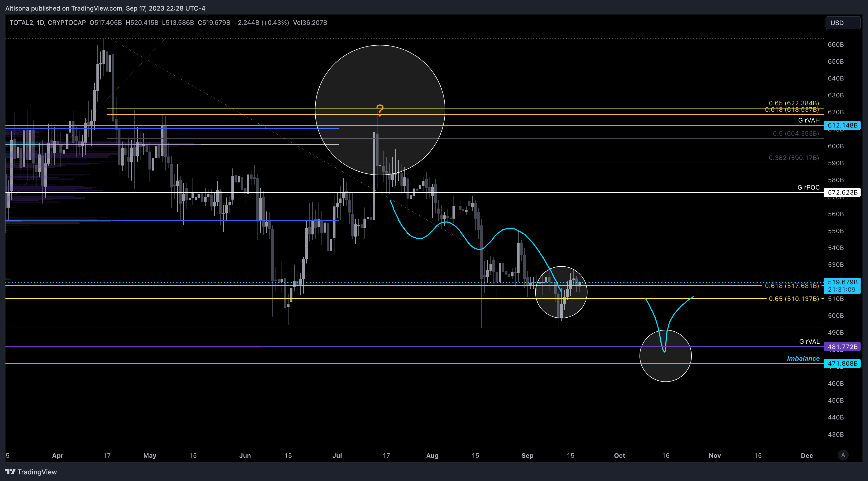
Task: Click the Oct label on time axis
Action: tap(619, 455)
